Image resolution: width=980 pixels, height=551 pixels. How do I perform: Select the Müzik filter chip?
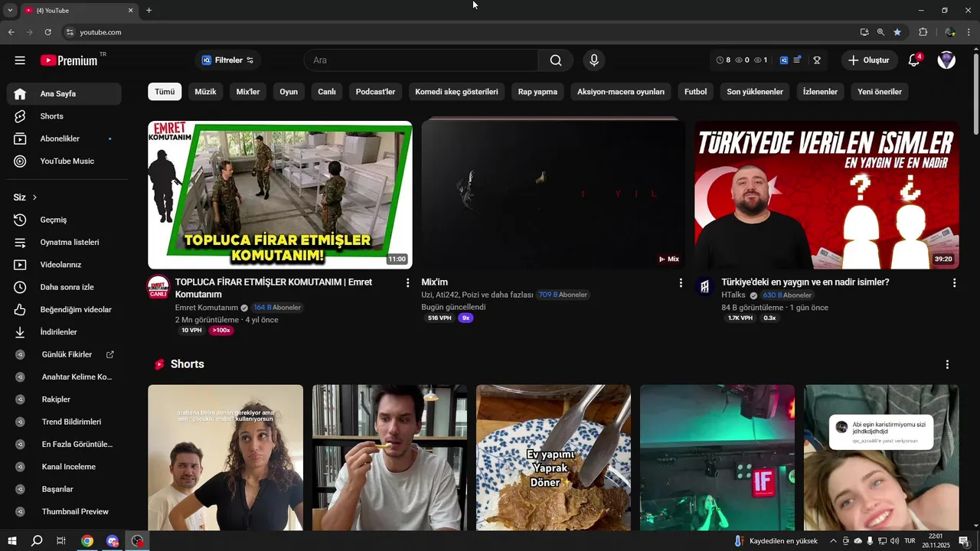pos(205,92)
